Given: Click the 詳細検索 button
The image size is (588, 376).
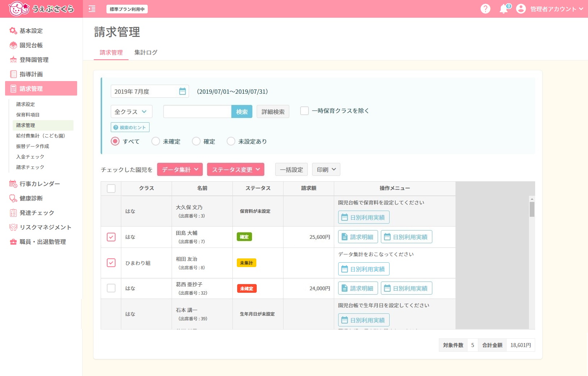Looking at the screenshot, I should point(273,111).
